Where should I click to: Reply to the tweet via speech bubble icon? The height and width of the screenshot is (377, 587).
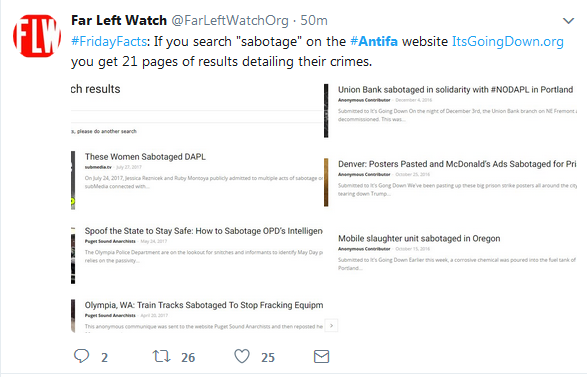pyautogui.click(x=81, y=356)
